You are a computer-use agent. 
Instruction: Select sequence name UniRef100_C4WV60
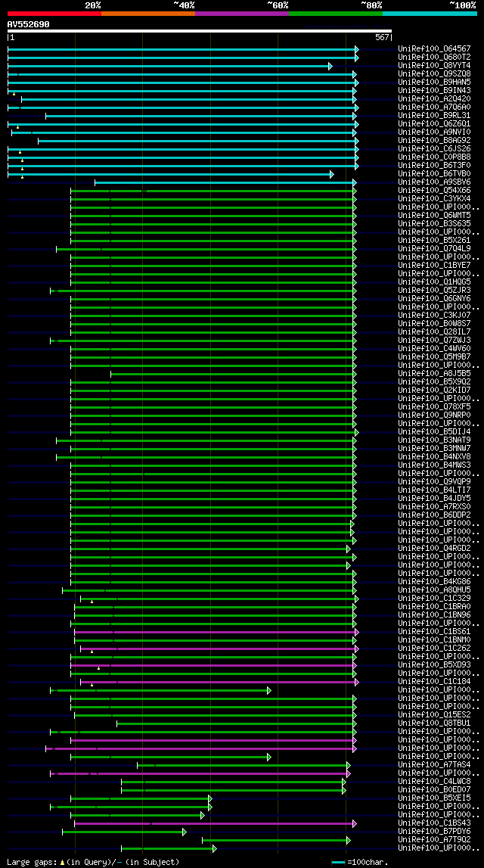(434, 348)
